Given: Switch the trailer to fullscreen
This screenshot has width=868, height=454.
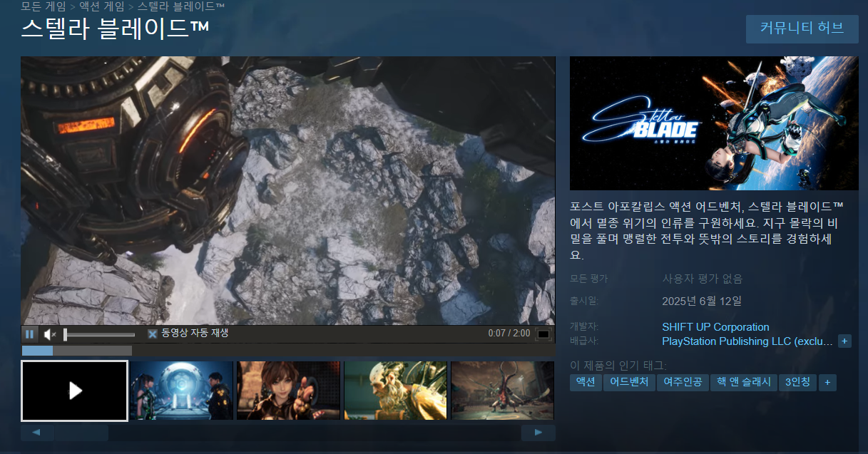Looking at the screenshot, I should 543,334.
